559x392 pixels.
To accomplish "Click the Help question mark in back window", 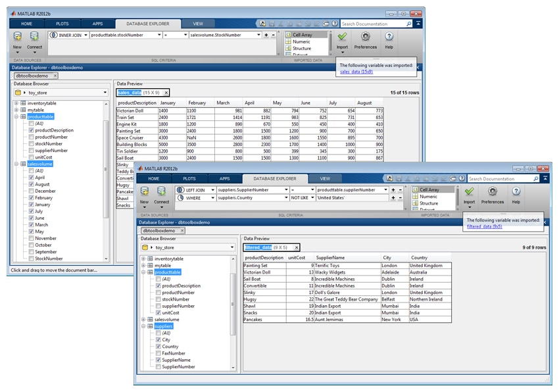I will pyautogui.click(x=389, y=37).
